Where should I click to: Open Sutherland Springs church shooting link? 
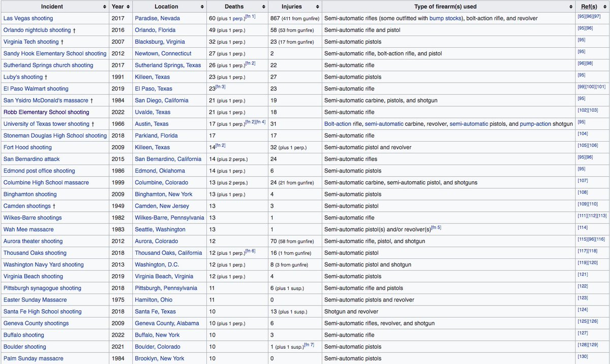click(x=48, y=65)
